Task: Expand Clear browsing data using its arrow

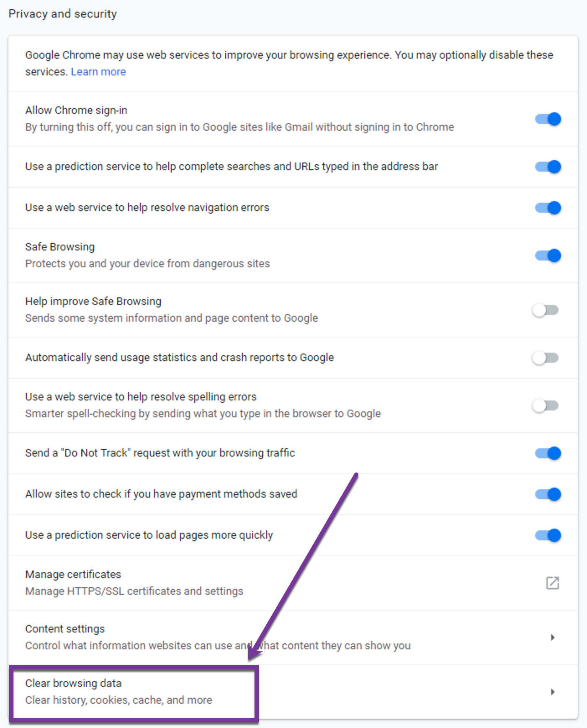Action: 552,692
